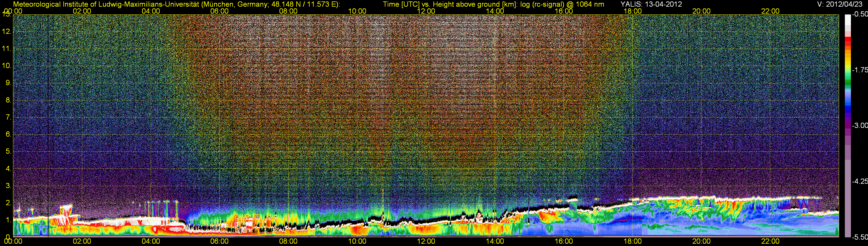Screen dimensions: 868x246
Task: Click the '22:00' label on the top time axis
Action: click(770, 11)
